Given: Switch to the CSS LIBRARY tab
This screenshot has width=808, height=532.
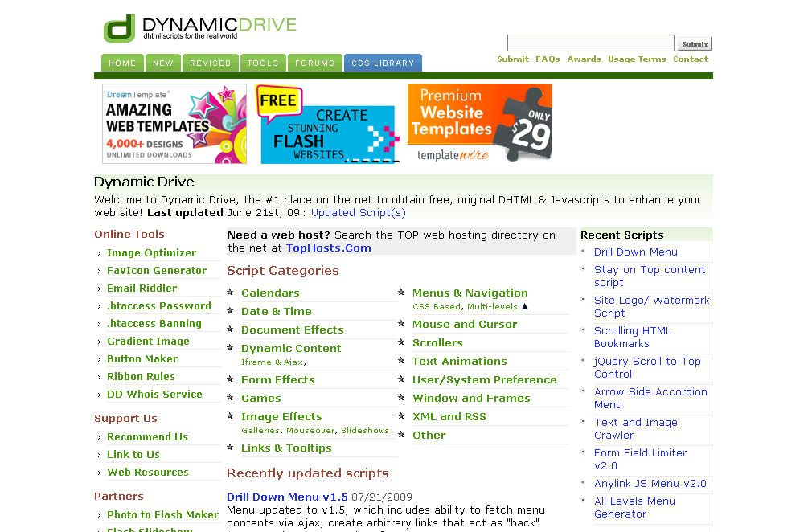Looking at the screenshot, I should (x=383, y=63).
